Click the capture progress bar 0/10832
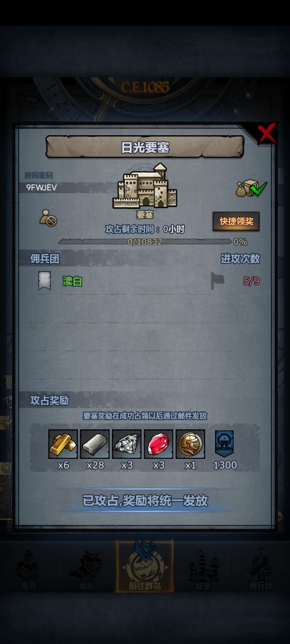 coord(145,242)
